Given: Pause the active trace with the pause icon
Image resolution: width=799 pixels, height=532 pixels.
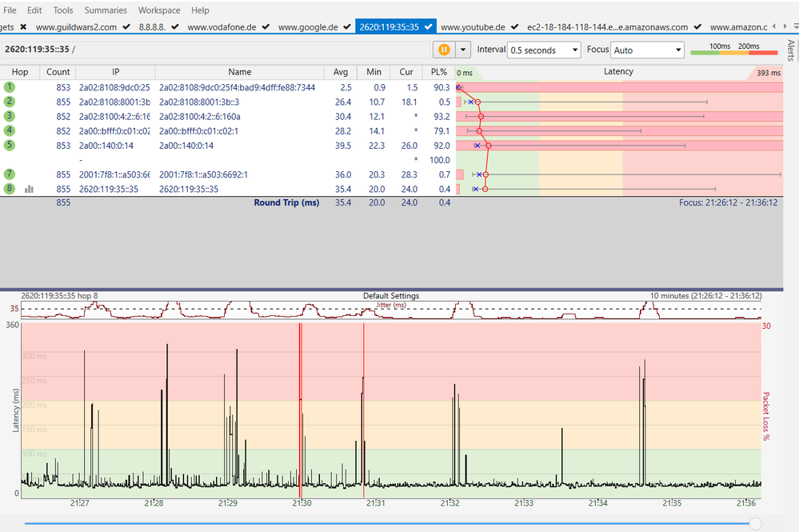Looking at the screenshot, I should point(445,49).
